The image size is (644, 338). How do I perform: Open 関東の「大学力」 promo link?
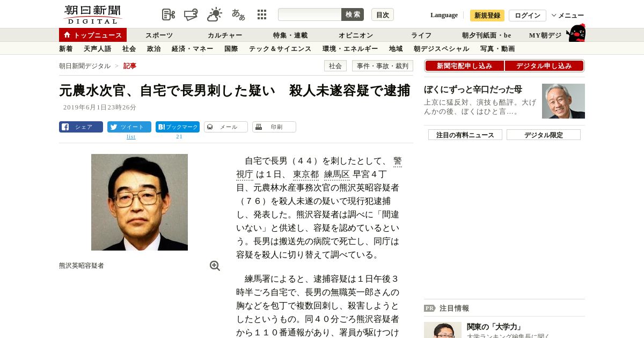click(494, 327)
